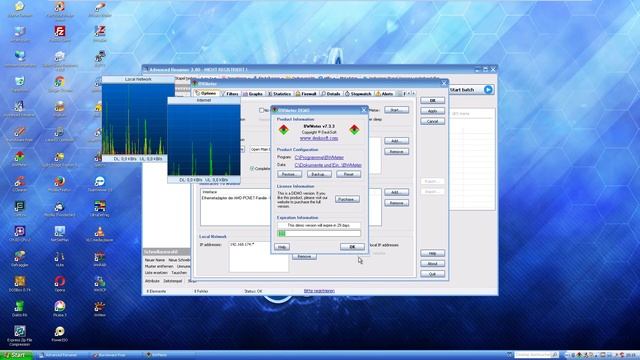The height and width of the screenshot is (360, 640).
Task: Toggle the checkbox left of the About dialog
Action: (262, 110)
